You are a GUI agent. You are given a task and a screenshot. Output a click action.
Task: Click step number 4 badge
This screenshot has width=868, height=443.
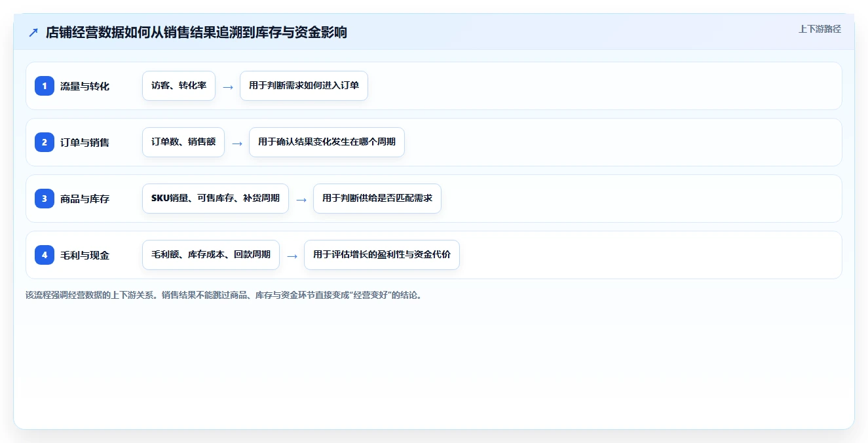coord(45,255)
